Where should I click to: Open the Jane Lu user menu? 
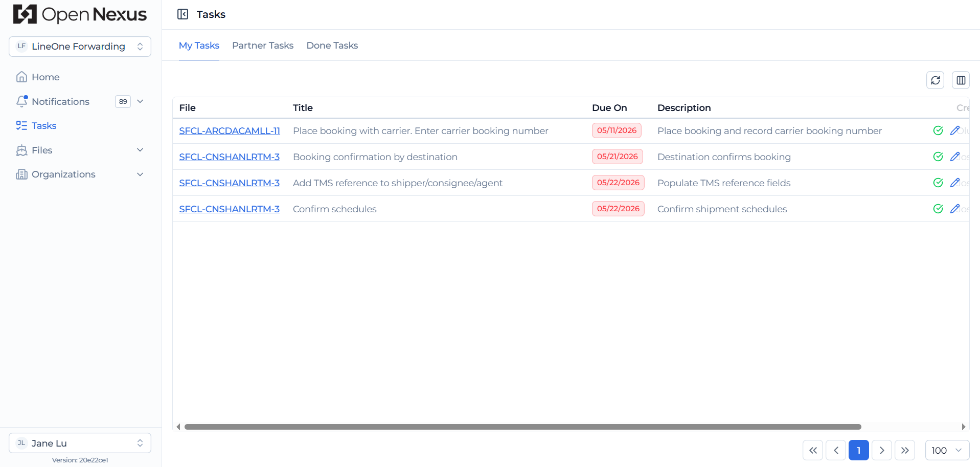click(x=80, y=443)
